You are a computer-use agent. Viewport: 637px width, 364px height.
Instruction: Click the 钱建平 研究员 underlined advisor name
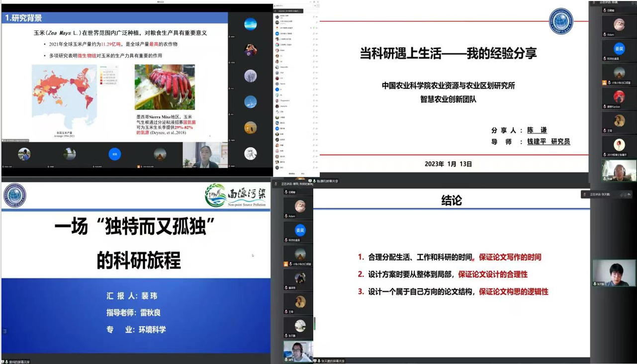[548, 142]
